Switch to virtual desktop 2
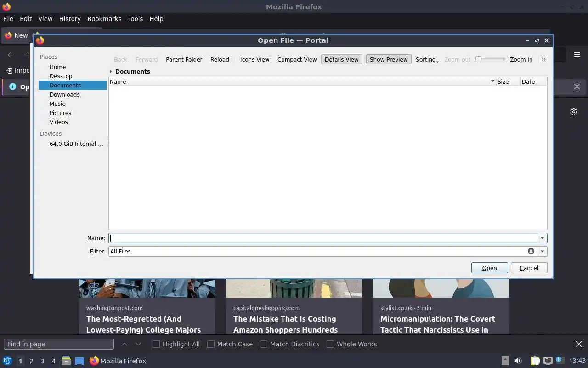The width and height of the screenshot is (588, 368). (x=31, y=361)
